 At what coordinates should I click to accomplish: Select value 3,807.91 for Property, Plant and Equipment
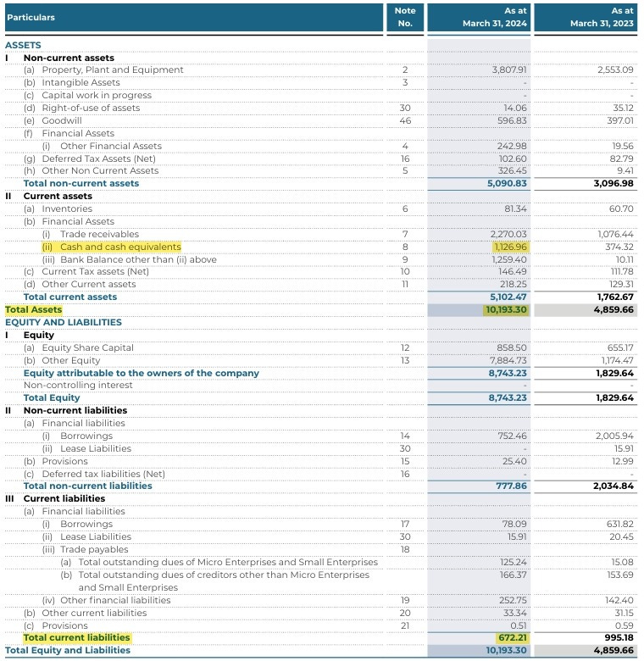(x=509, y=70)
